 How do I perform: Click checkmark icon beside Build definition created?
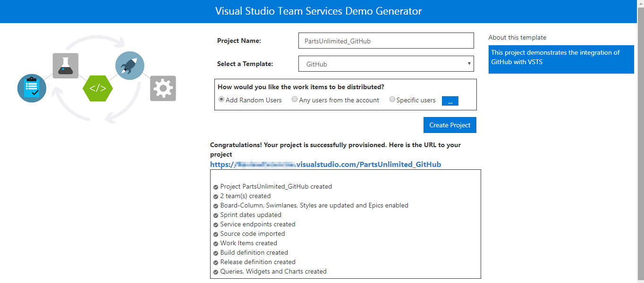[216, 253]
